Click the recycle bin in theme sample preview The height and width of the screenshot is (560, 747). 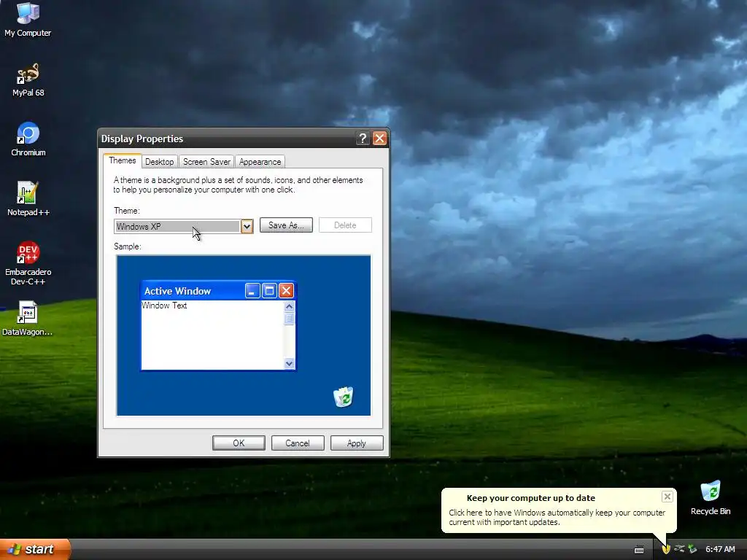click(343, 397)
